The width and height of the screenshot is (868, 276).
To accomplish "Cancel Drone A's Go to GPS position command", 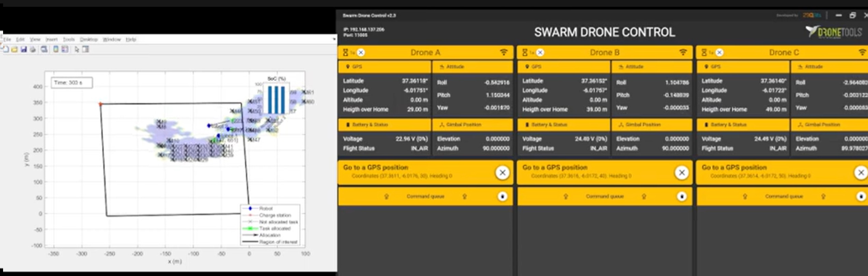I will tap(502, 173).
